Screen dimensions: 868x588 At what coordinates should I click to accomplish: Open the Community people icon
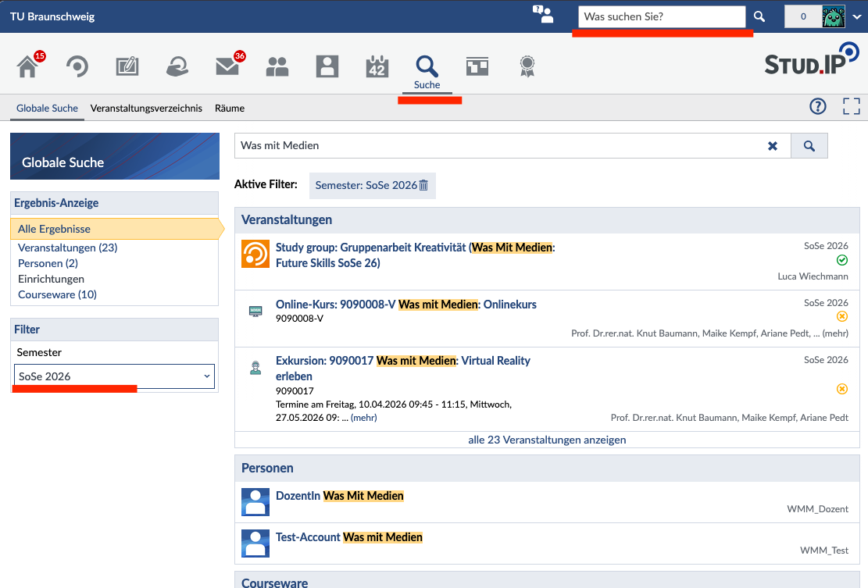click(277, 66)
